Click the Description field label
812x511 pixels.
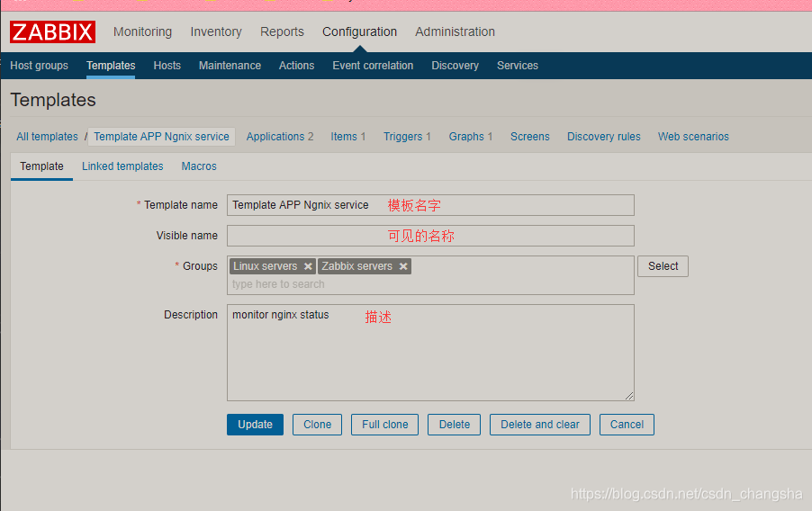coord(191,315)
